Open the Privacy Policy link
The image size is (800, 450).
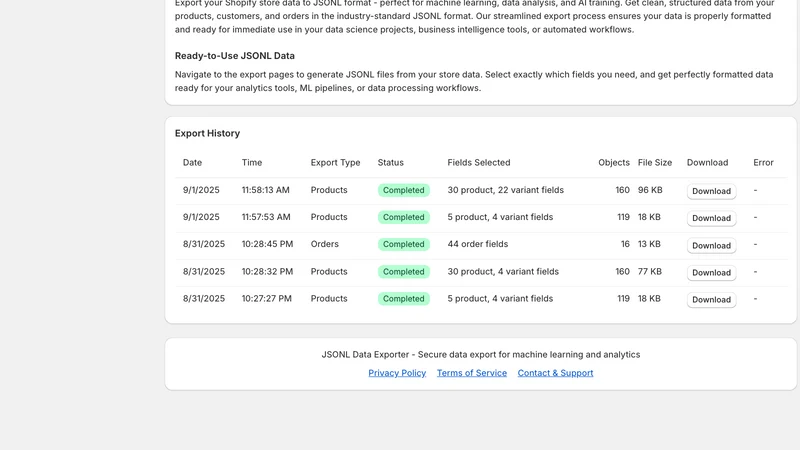[397, 373]
